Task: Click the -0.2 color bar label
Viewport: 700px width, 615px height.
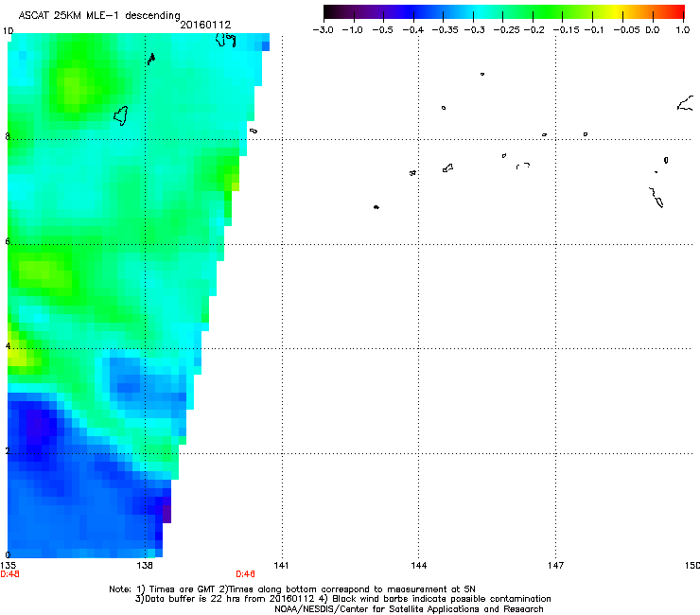Action: [534, 30]
